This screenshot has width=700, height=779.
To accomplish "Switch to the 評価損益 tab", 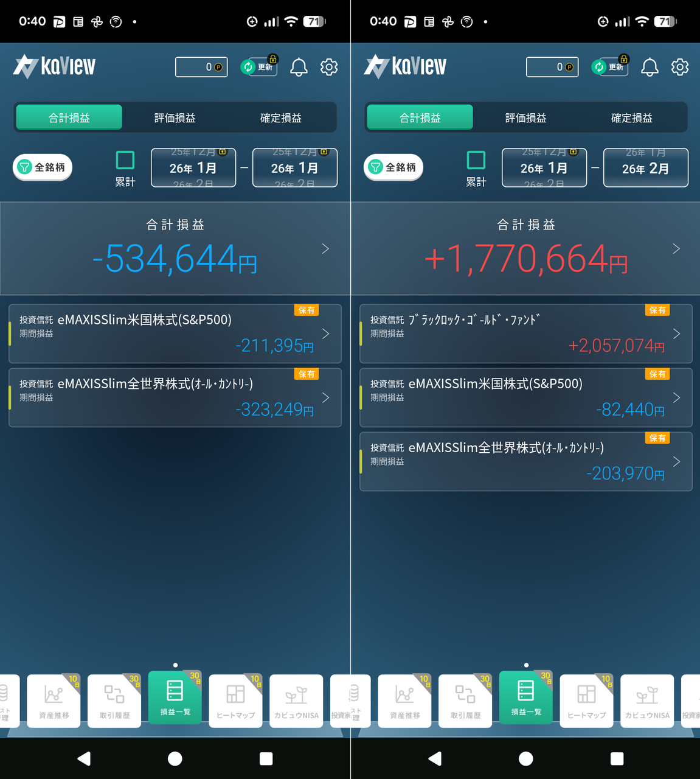I will click(x=175, y=117).
